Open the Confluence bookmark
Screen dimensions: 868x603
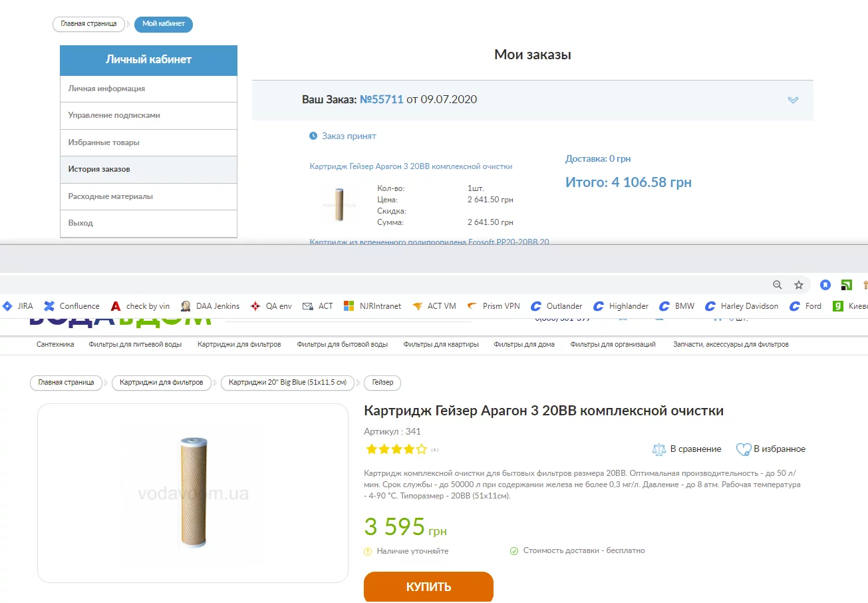coord(72,306)
